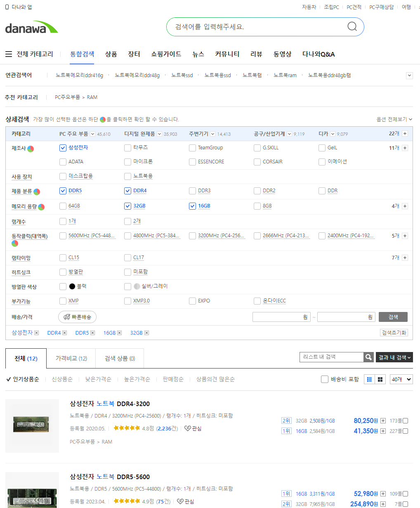Expand the 22개 more categories plus
420x508 pixels.
tap(405, 134)
